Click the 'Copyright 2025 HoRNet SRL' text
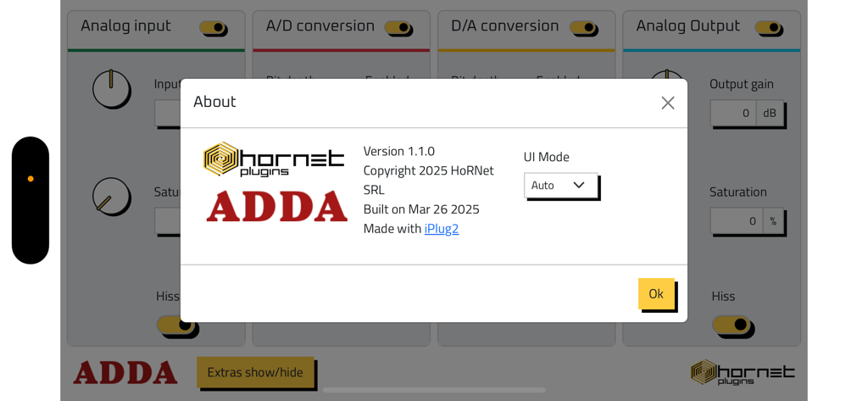This screenshot has width=868, height=401. pos(428,180)
